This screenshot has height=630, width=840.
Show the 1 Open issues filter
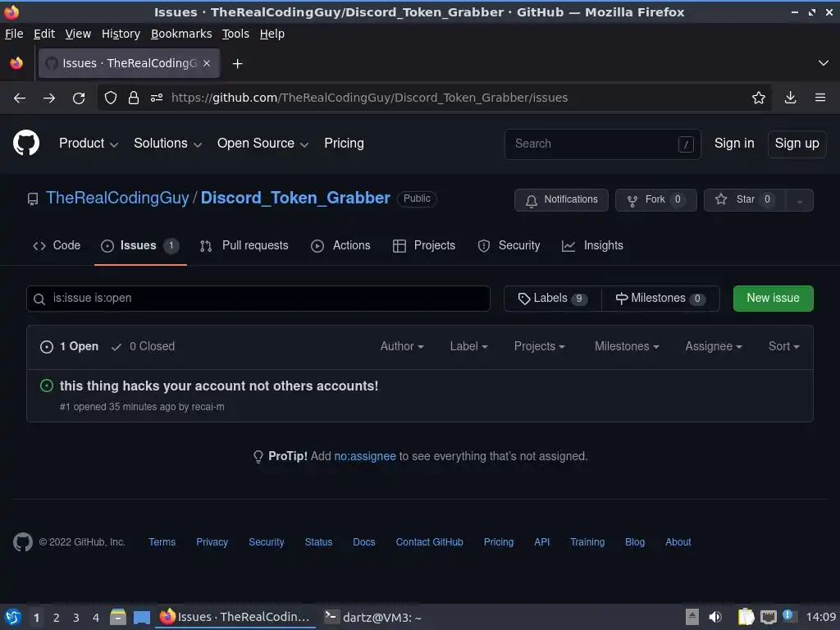point(70,347)
